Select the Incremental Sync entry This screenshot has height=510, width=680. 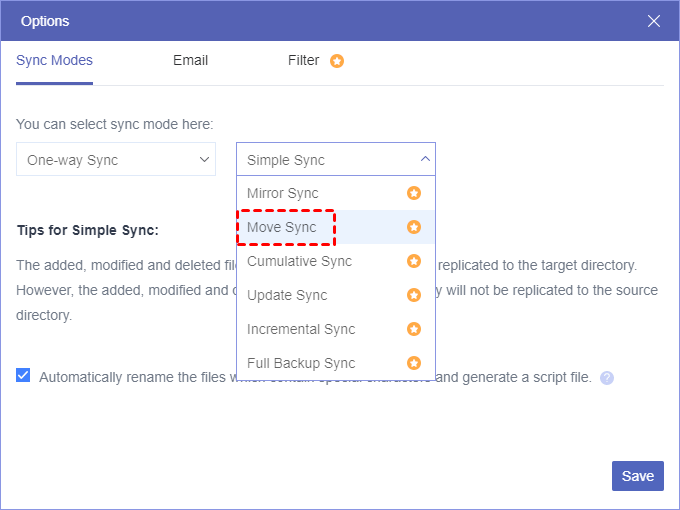click(x=301, y=329)
